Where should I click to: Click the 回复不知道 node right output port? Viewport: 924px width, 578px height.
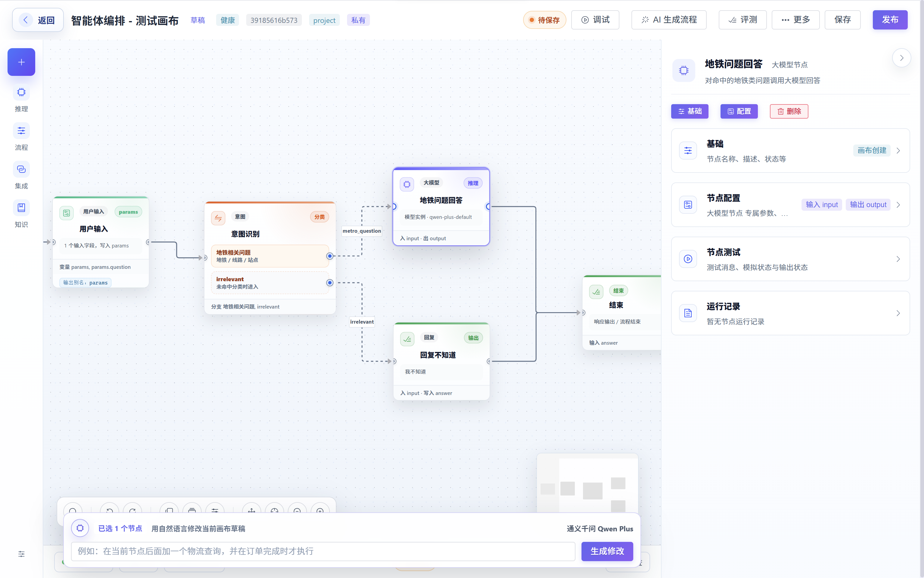click(x=489, y=361)
